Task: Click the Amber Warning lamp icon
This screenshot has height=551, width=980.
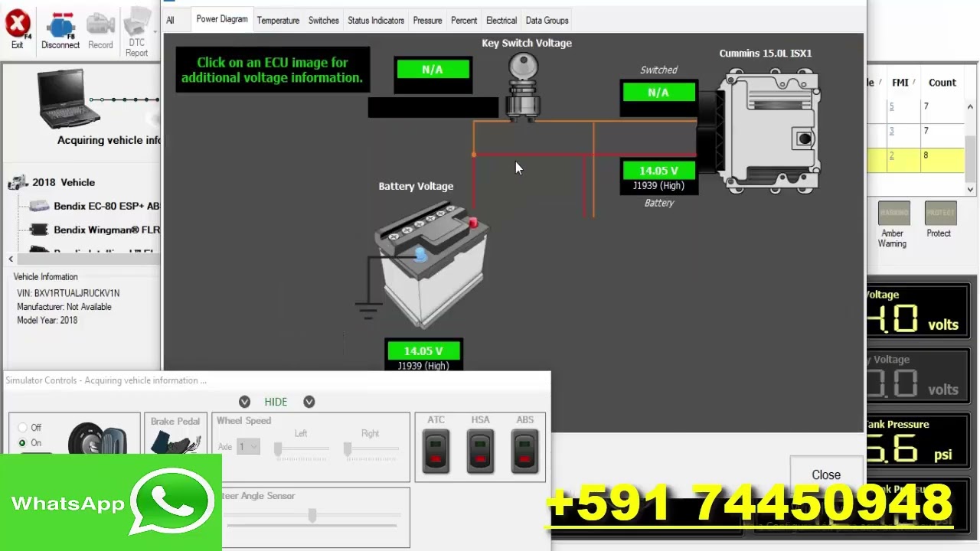Action: [893, 214]
